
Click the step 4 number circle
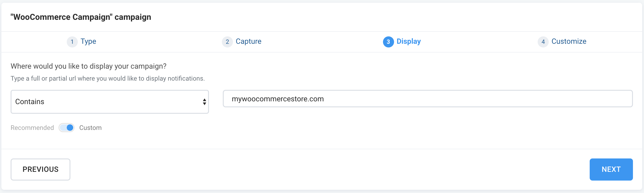543,42
